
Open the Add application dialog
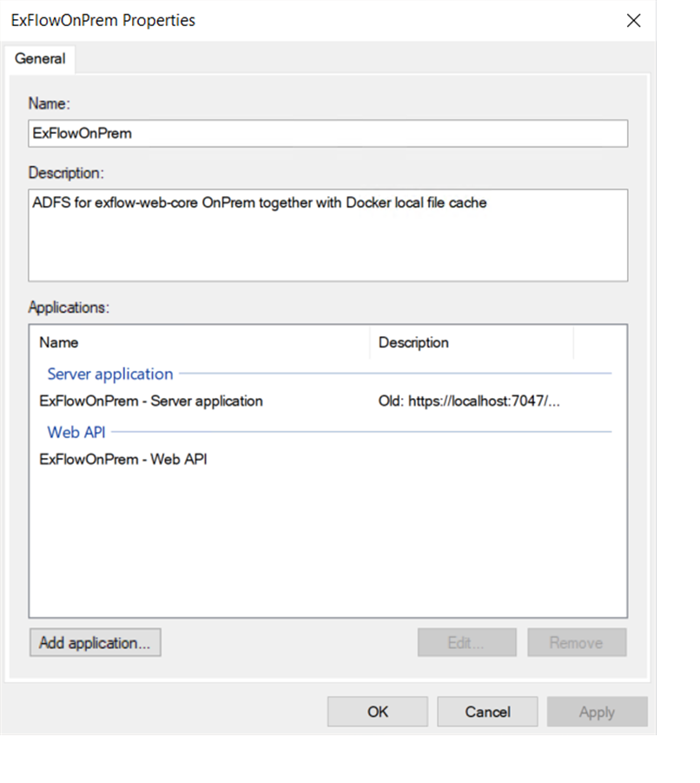click(x=96, y=643)
